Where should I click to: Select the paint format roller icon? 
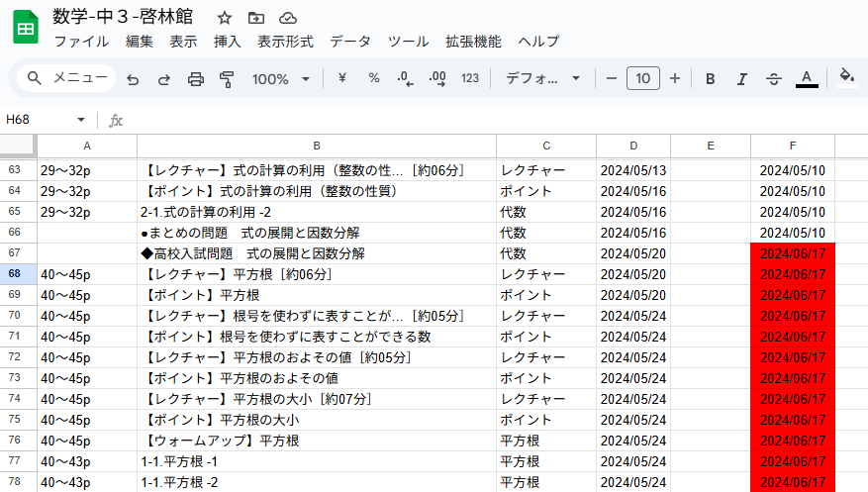click(x=227, y=79)
